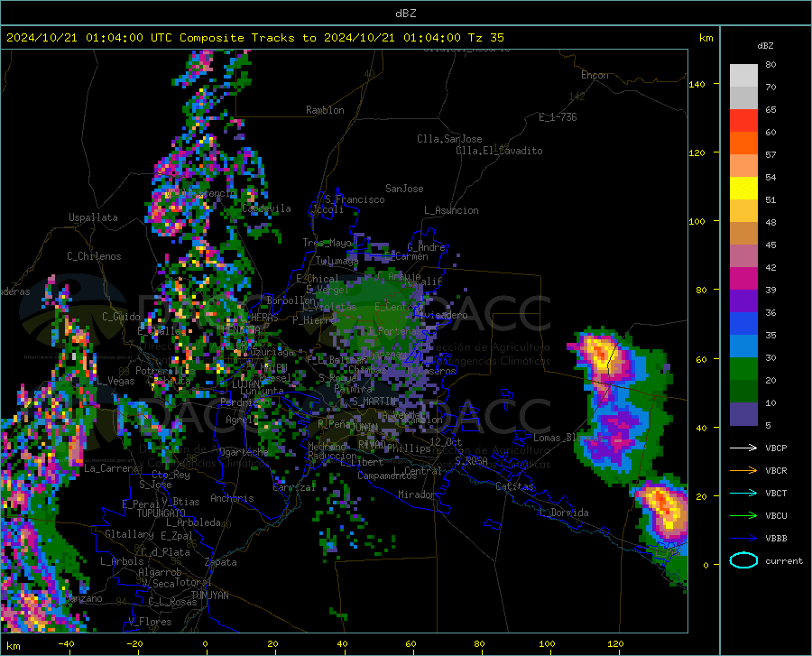Click the orange VBCR arrow icon
The width and height of the screenshot is (812, 656).
click(743, 471)
